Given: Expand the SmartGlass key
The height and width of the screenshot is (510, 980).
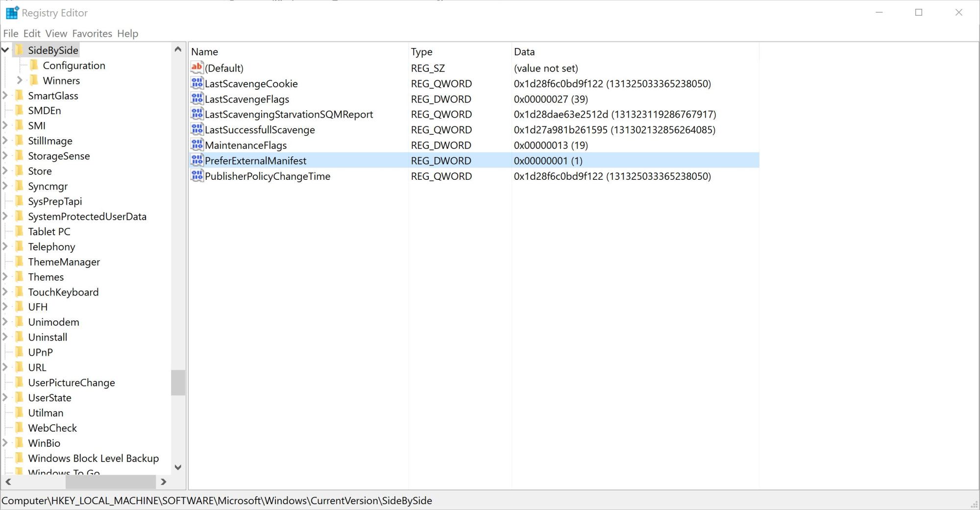Looking at the screenshot, I should coord(5,96).
